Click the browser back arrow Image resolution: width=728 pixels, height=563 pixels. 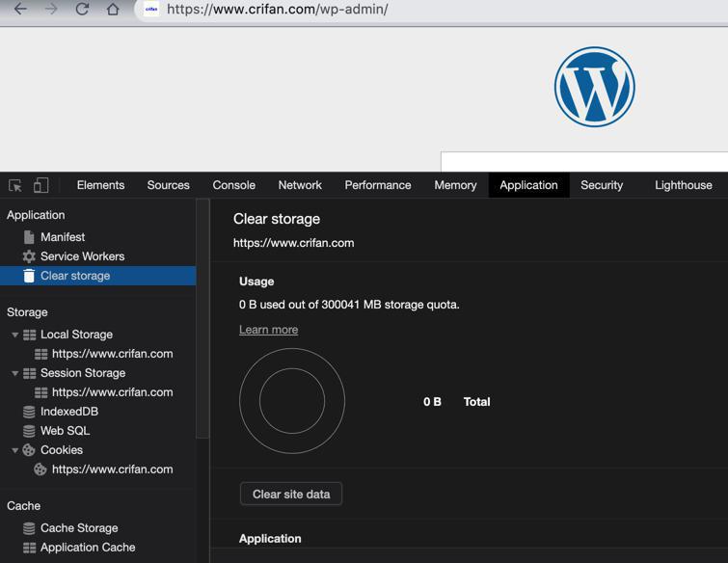pyautogui.click(x=20, y=9)
